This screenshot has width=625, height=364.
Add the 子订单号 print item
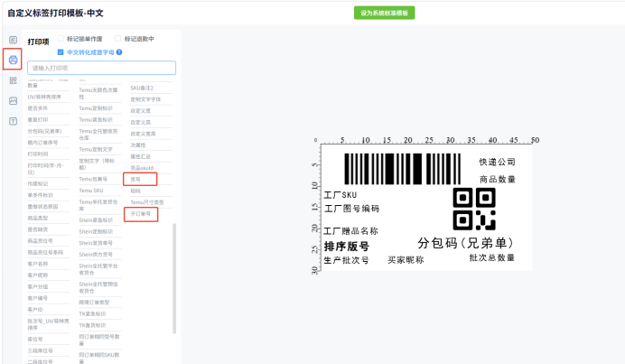(x=140, y=214)
